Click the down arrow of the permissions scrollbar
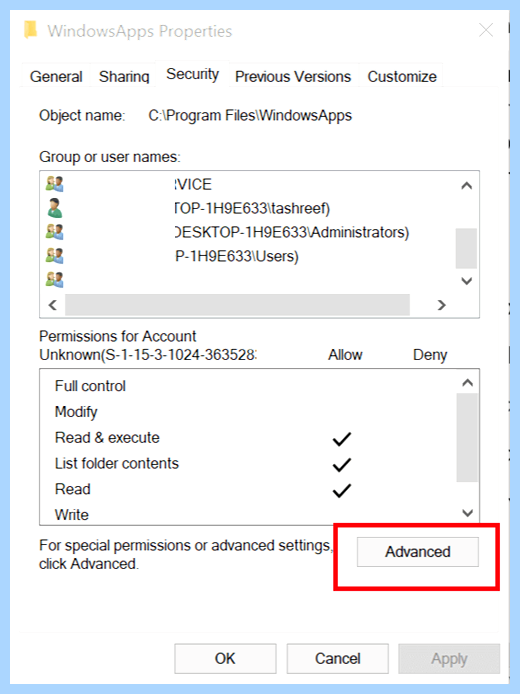The width and height of the screenshot is (520, 694). pyautogui.click(x=467, y=513)
